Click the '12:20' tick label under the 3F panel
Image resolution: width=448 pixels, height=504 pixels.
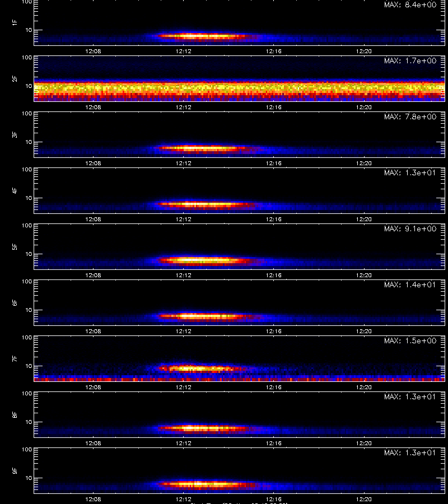(364, 164)
